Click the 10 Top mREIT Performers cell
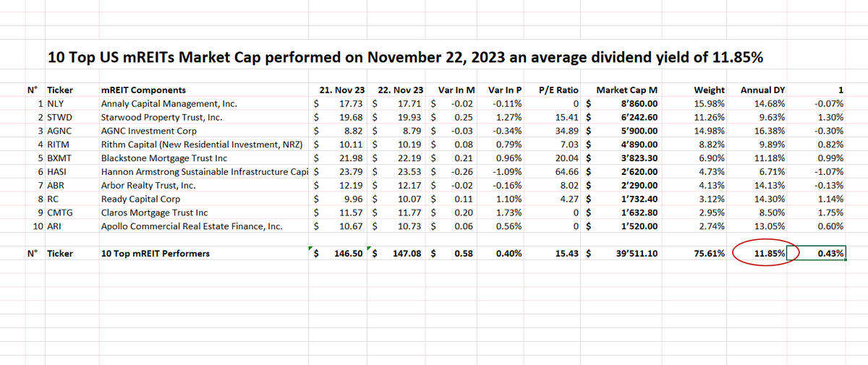This screenshot has height=365, width=868. pyautogui.click(x=156, y=254)
